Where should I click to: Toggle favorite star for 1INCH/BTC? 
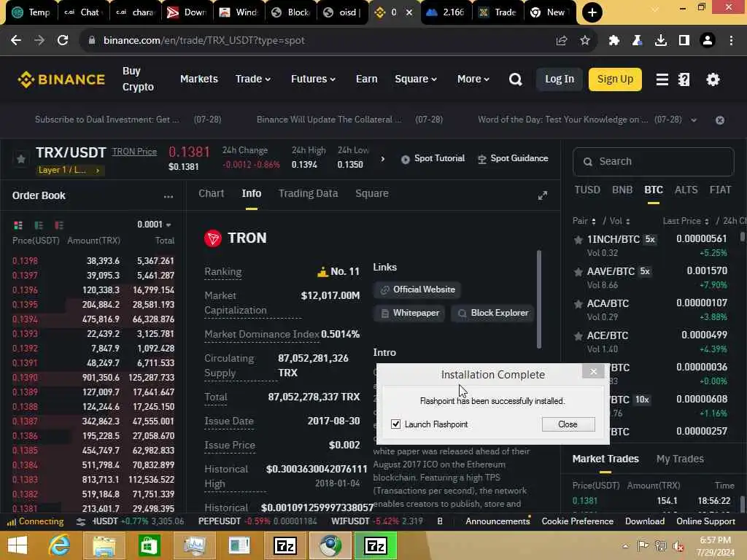tap(578, 239)
